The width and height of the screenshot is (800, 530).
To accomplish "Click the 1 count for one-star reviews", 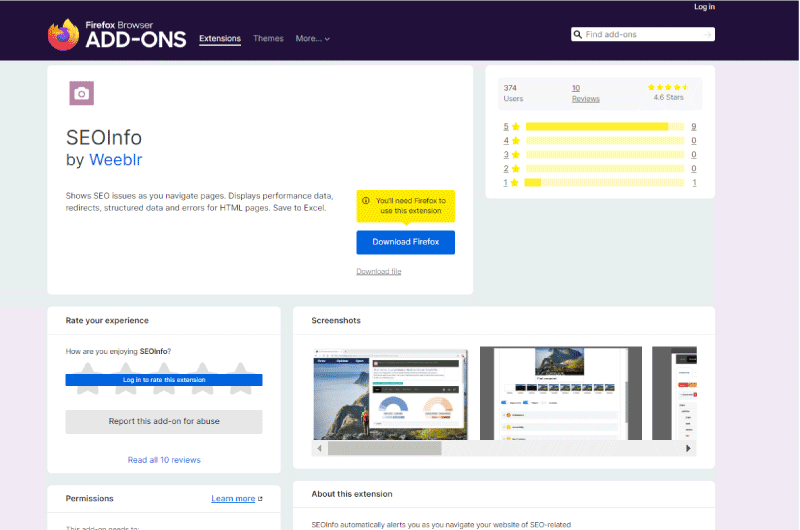I will click(x=694, y=183).
